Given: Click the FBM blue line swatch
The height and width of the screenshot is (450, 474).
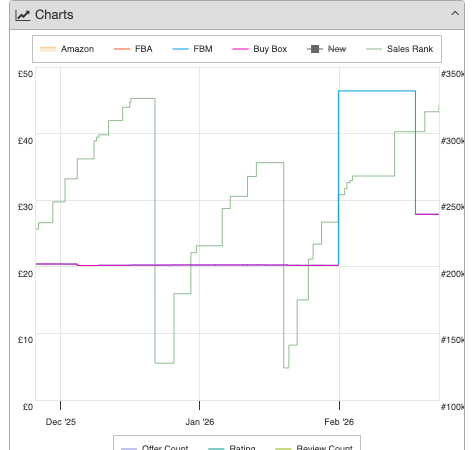Looking at the screenshot, I should 180,49.
